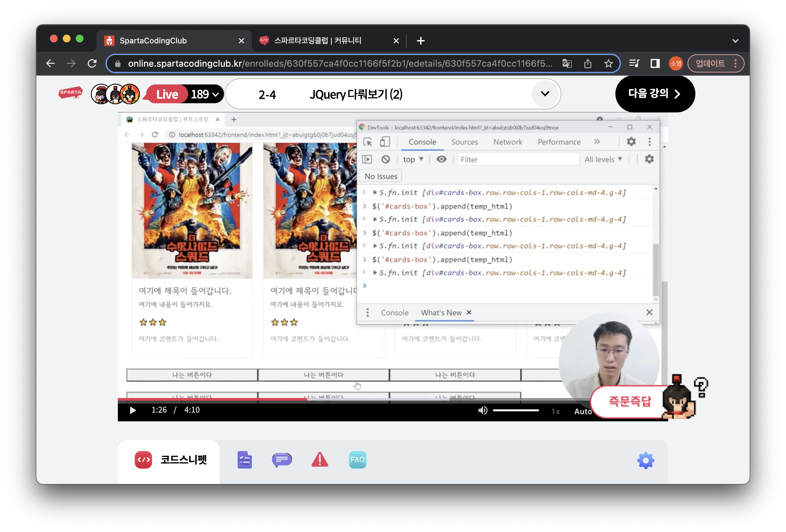This screenshot has height=532, width=786.
Task: Click the Sparta logo in the header
Action: [70, 93]
